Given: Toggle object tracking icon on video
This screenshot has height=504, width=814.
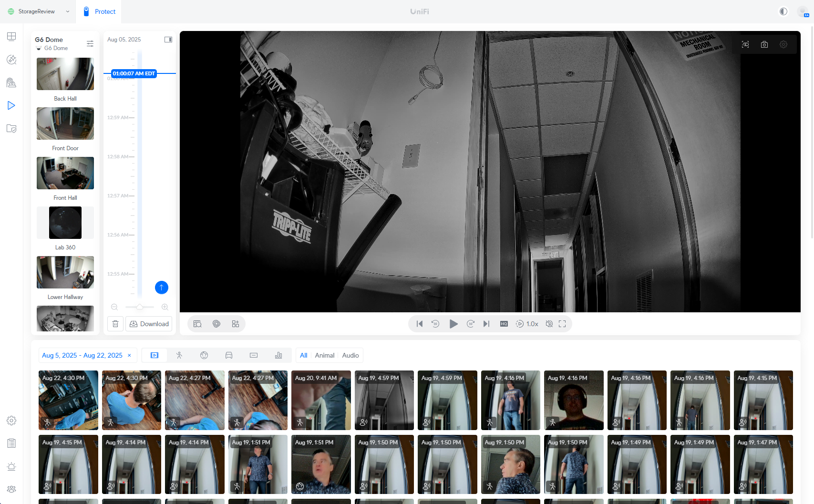Looking at the screenshot, I should tap(745, 44).
